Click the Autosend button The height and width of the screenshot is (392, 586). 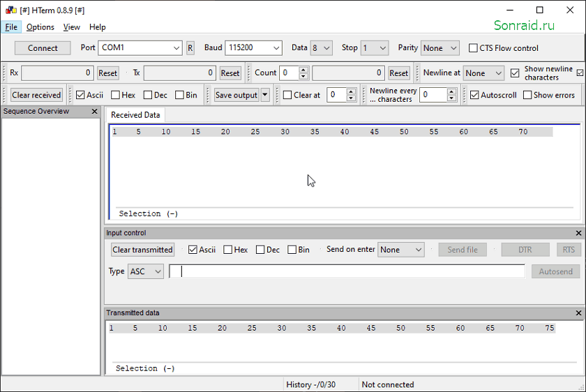point(556,271)
